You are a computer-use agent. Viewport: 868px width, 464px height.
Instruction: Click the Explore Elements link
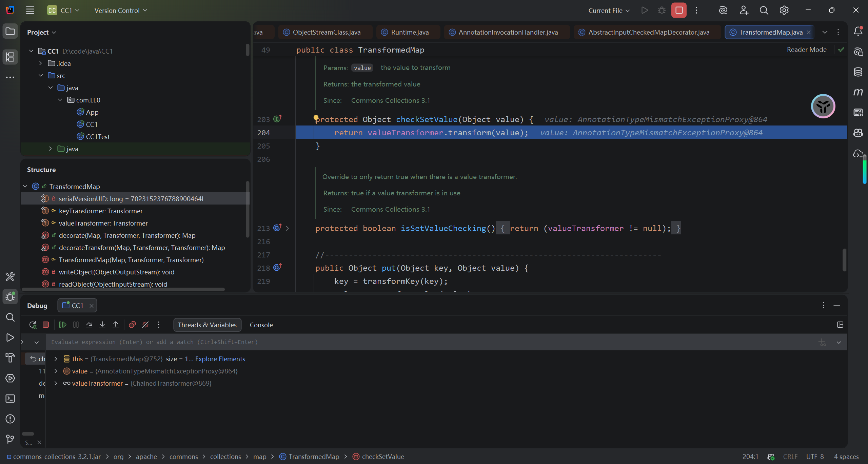(x=220, y=359)
